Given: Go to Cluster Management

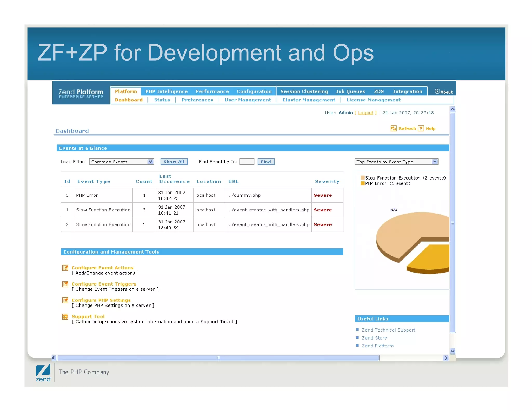Looking at the screenshot, I should click(x=309, y=100).
